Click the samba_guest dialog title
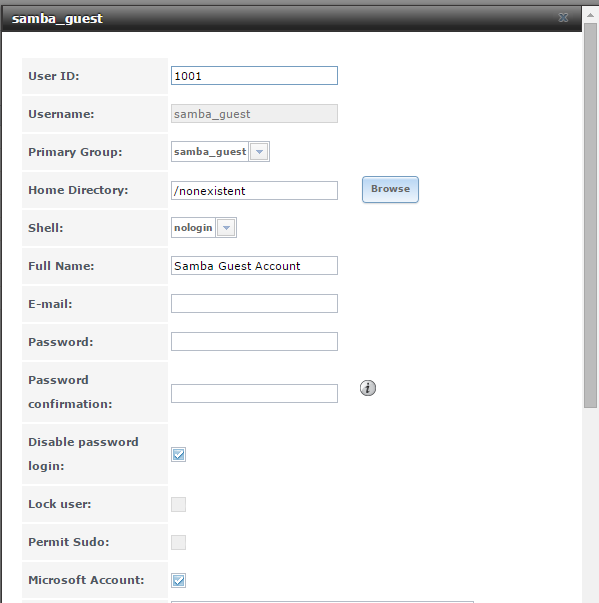 57,18
